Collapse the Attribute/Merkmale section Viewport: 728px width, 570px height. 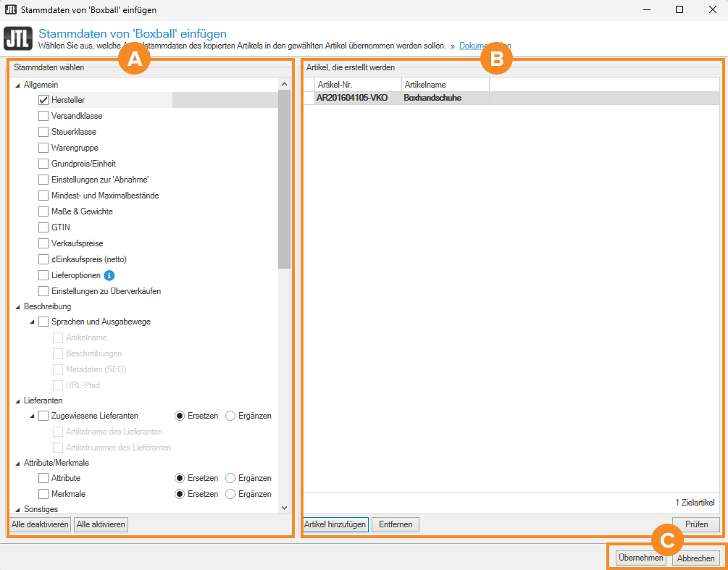point(17,463)
